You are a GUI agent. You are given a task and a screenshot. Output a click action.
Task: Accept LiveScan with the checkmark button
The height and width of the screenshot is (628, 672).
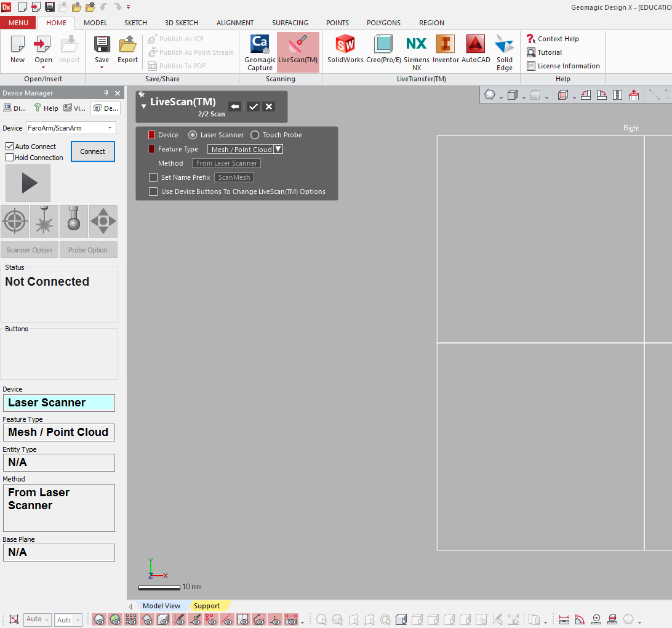click(254, 107)
